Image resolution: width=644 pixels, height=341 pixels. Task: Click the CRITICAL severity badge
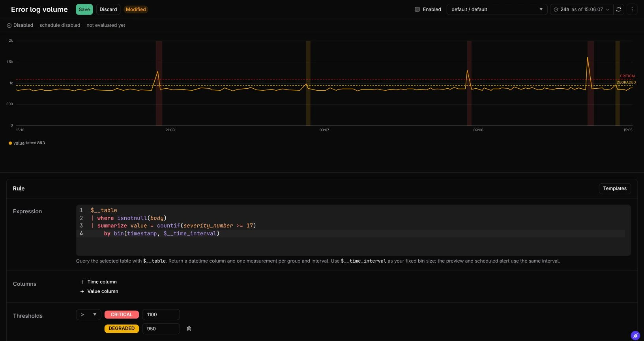tap(122, 315)
